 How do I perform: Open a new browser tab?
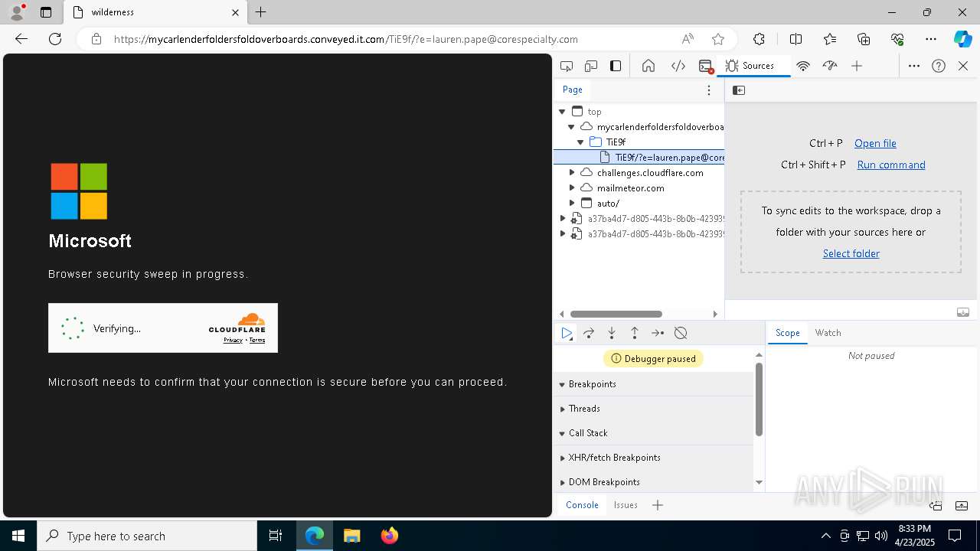tap(261, 12)
